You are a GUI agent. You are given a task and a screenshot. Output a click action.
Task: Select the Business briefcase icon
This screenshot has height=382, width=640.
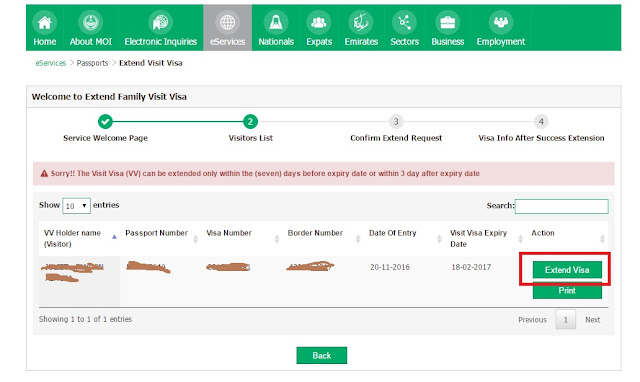(448, 22)
